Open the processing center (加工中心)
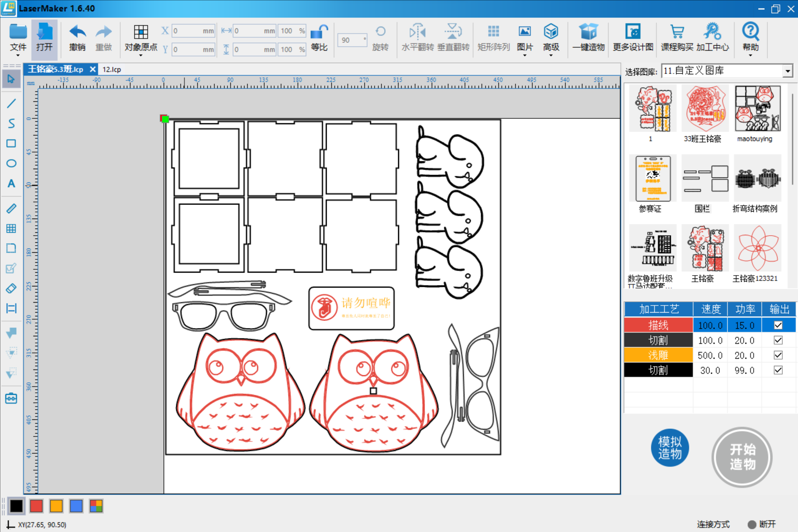 [x=712, y=37]
